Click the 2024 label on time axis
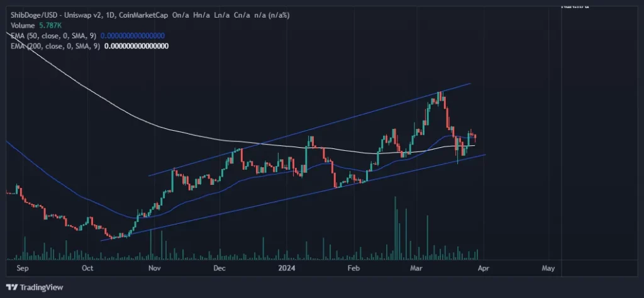This screenshot has width=644, height=298. [x=287, y=268]
